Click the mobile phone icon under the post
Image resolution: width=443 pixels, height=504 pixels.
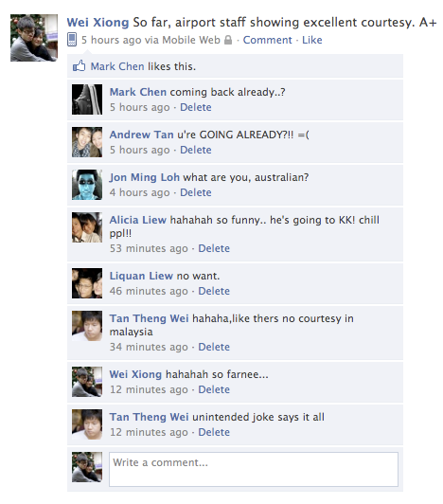pos(72,40)
